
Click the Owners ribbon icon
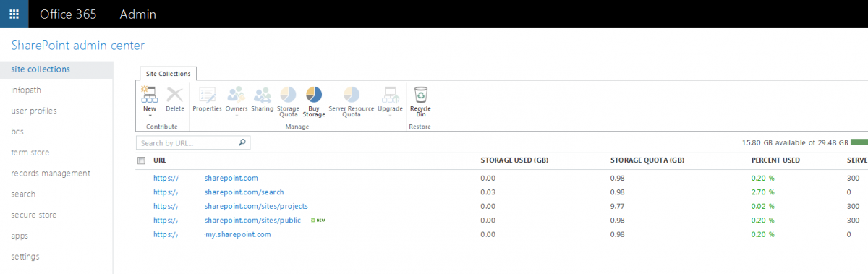pyautogui.click(x=237, y=95)
